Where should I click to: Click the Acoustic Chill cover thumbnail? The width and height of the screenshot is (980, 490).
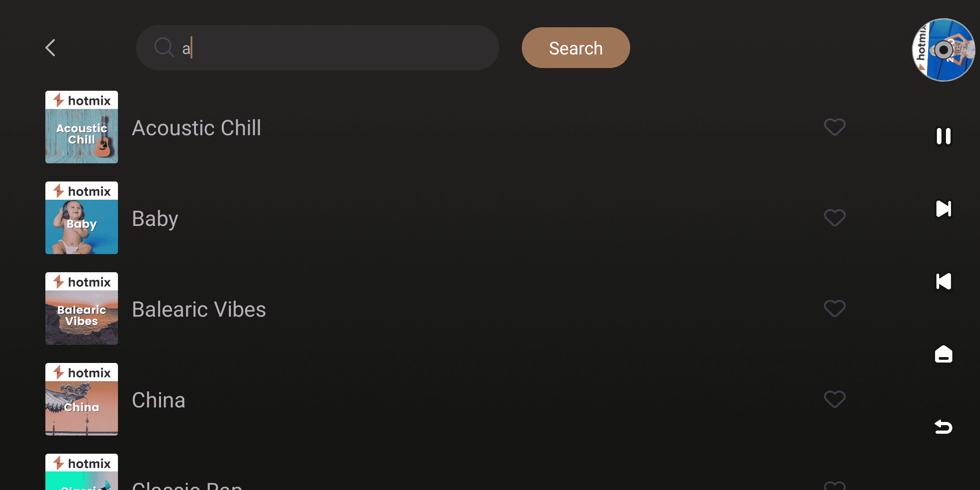tap(82, 127)
